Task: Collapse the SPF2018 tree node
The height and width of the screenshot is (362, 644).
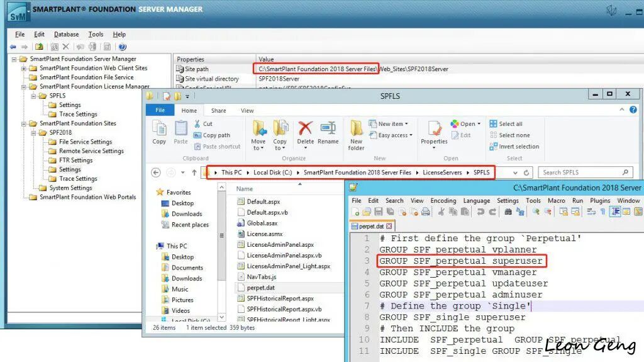Action: (33, 133)
